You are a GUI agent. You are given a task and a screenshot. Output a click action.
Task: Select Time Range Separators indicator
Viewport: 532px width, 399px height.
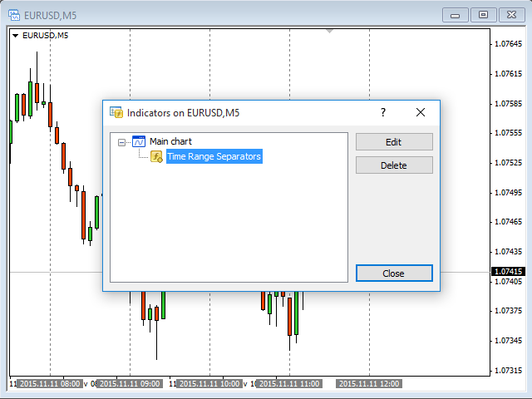pyautogui.click(x=214, y=156)
